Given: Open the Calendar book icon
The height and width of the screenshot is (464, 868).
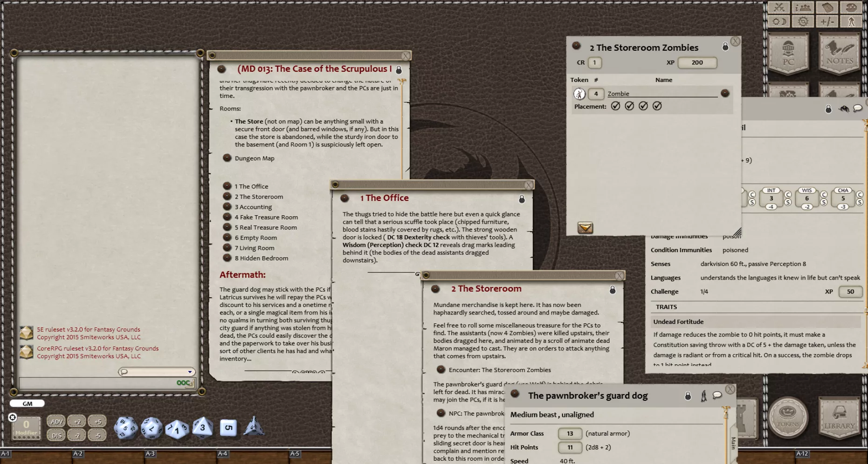Looking at the screenshot, I should (x=827, y=7).
